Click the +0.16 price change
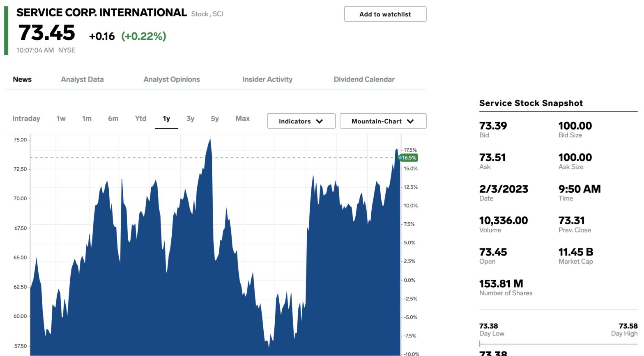The height and width of the screenshot is (356, 644). tap(102, 36)
